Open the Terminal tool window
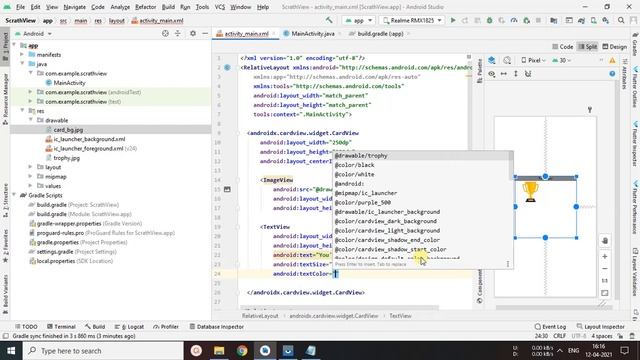 (x=61, y=327)
